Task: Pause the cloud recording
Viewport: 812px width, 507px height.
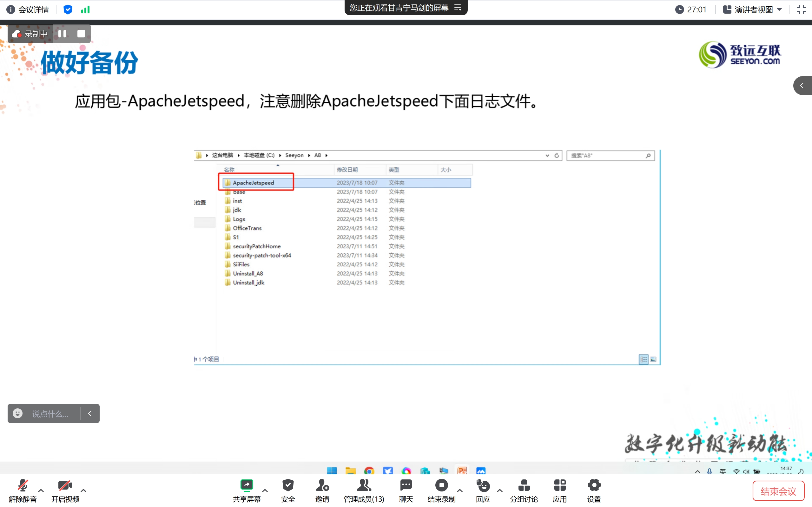Action: tap(62, 34)
